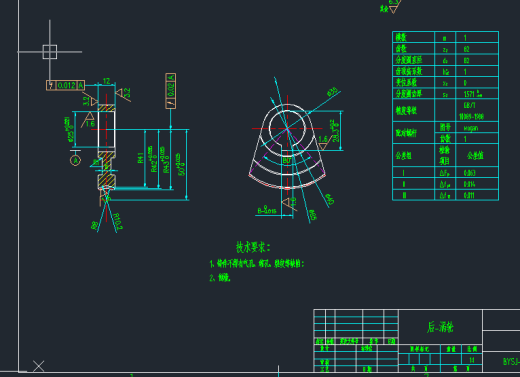Click the 后-滑轮 title block name
This screenshot has width=520, height=377.
[x=440, y=327]
